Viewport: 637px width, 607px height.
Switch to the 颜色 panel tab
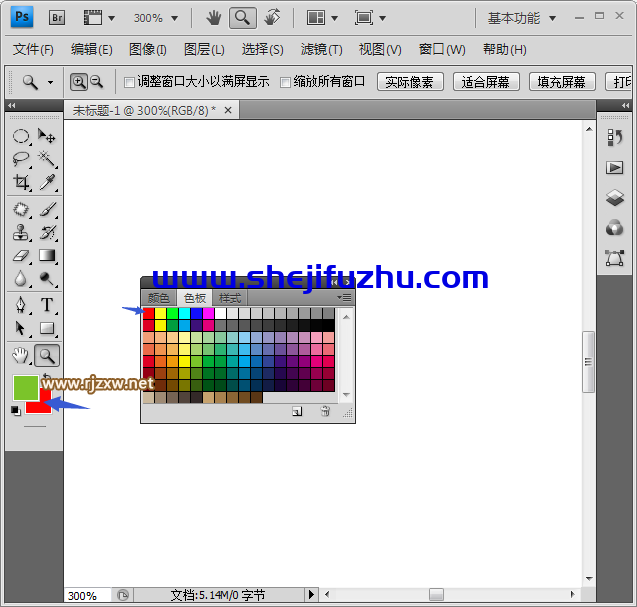pyautogui.click(x=158, y=298)
